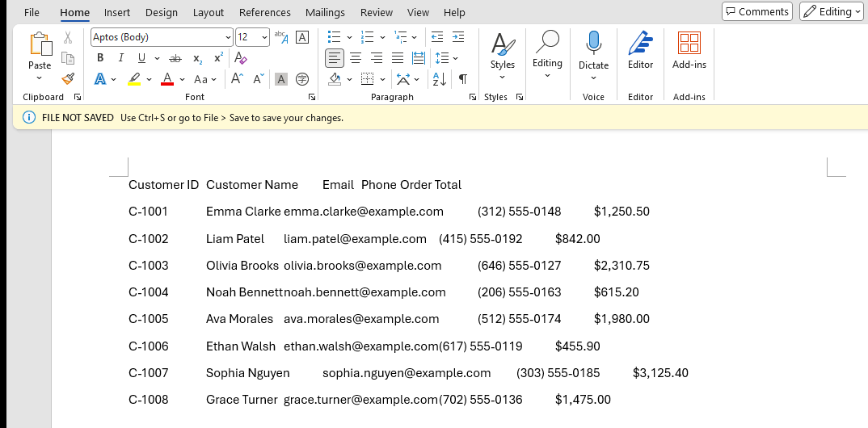This screenshot has height=428, width=868.
Task: Toggle Strikethrough formatting
Action: click(175, 58)
